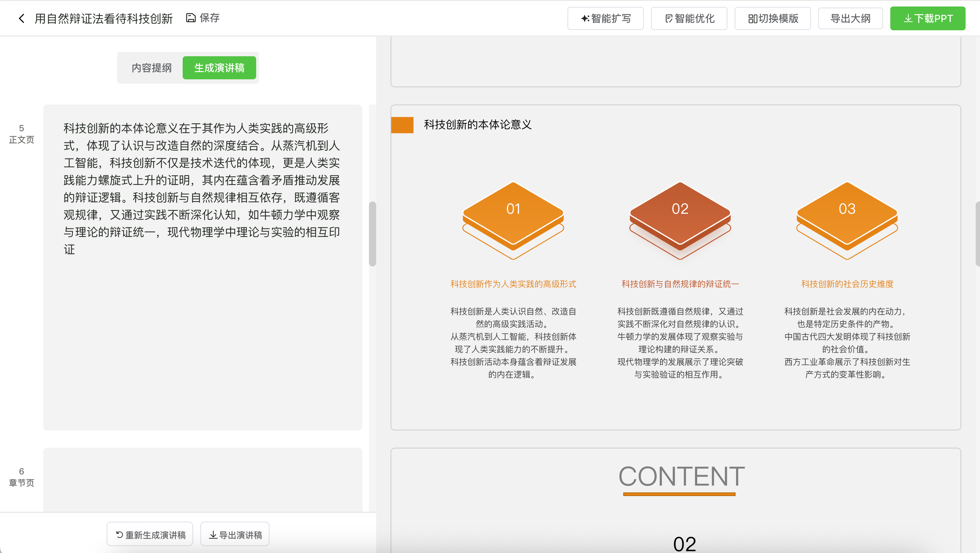Click the pen icon on 智能优化
The height and width of the screenshot is (553, 980).
(x=669, y=18)
